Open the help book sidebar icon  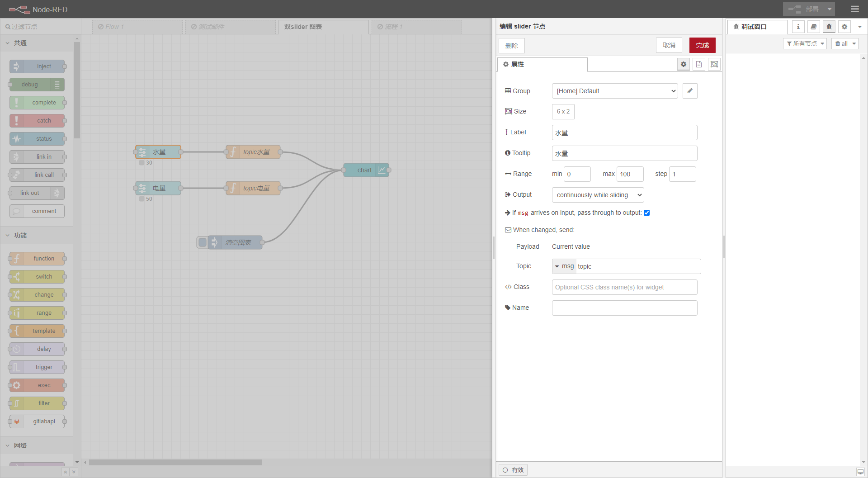pyautogui.click(x=813, y=27)
